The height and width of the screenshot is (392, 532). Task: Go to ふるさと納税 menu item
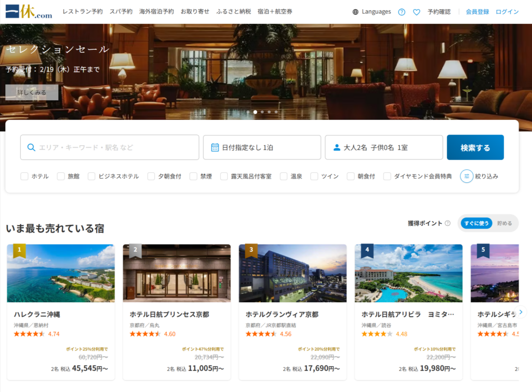coord(233,11)
